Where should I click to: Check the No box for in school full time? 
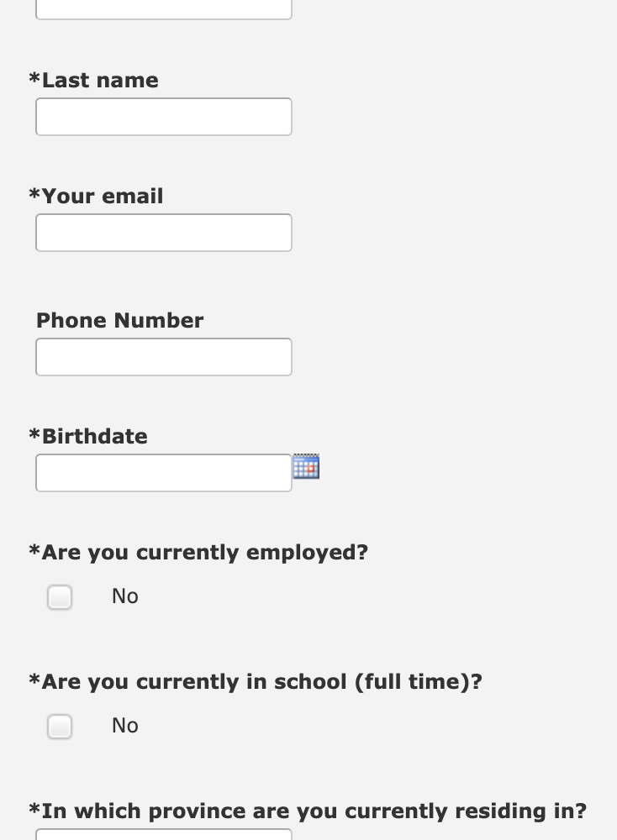click(60, 727)
